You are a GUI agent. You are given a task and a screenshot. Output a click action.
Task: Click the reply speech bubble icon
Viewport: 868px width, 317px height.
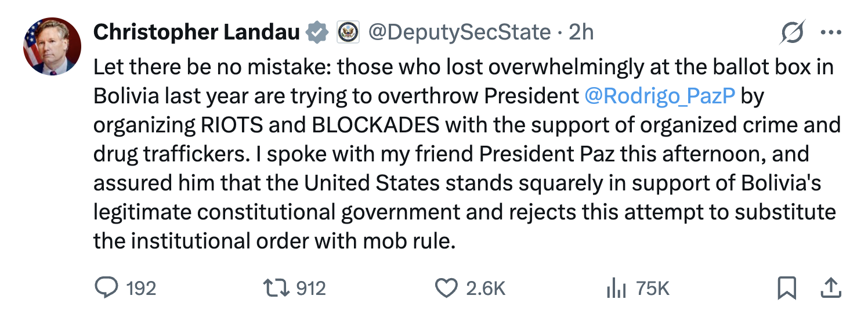click(x=106, y=287)
